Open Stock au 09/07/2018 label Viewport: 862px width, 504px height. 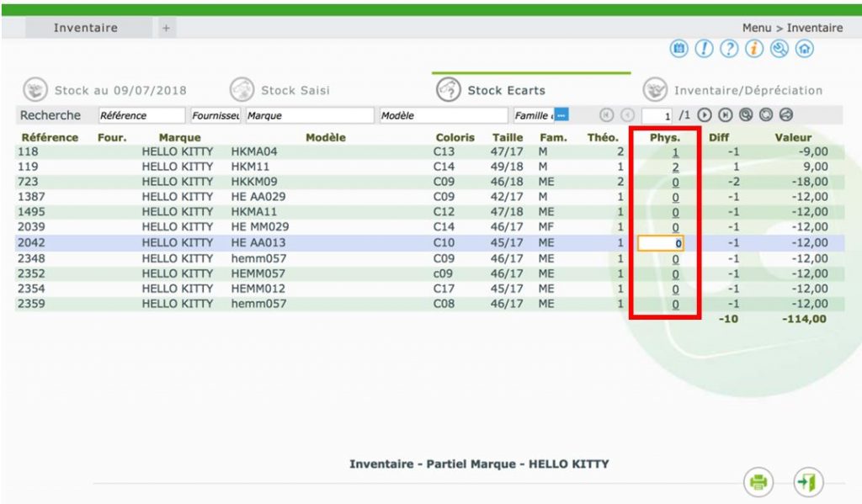120,90
